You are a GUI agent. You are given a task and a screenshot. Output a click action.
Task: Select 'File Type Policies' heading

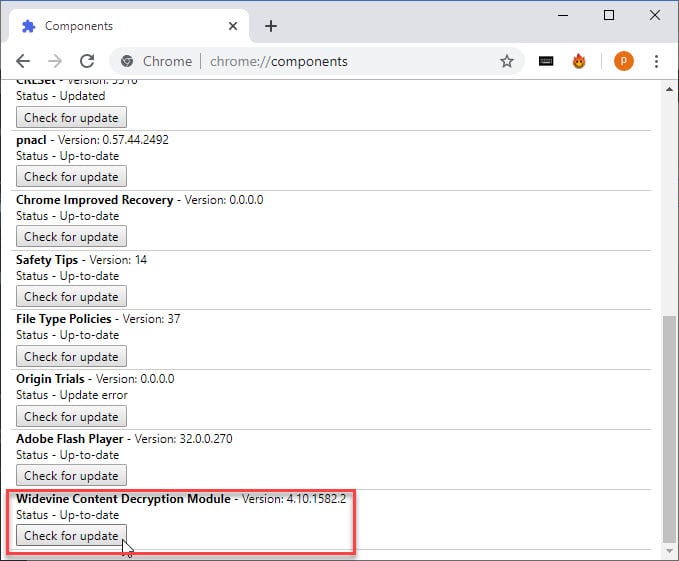64,319
